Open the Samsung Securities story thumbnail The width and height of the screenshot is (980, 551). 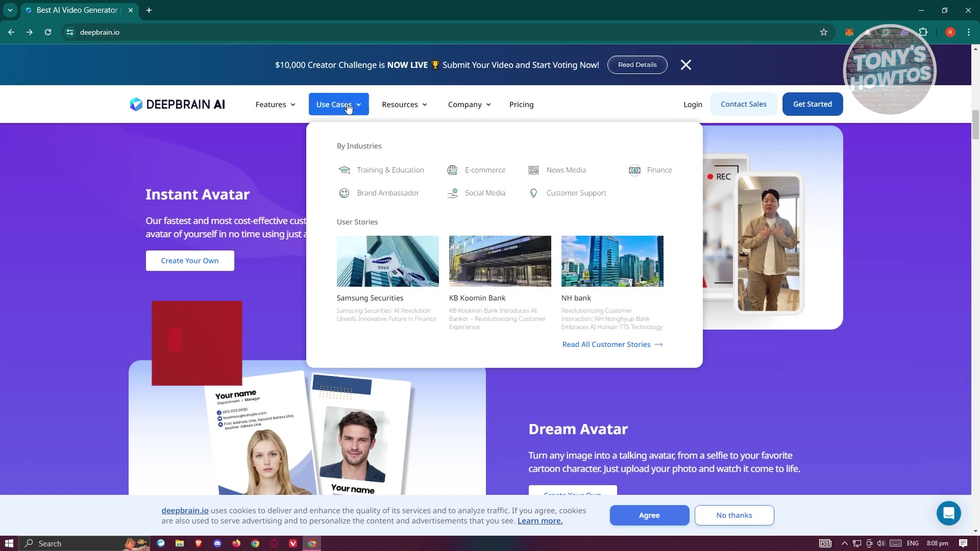tap(388, 261)
